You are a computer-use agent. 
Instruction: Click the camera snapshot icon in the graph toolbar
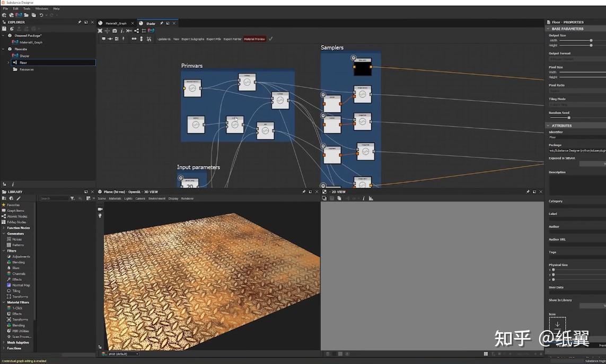click(x=114, y=31)
